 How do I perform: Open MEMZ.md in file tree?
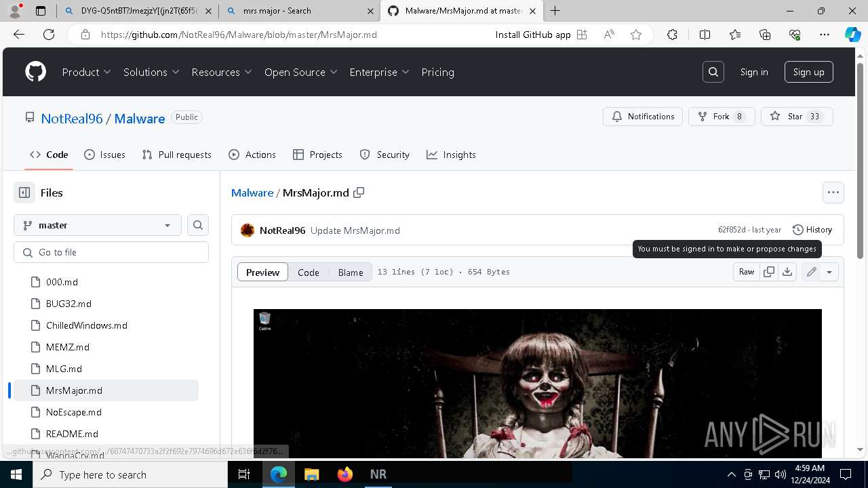coord(68,347)
